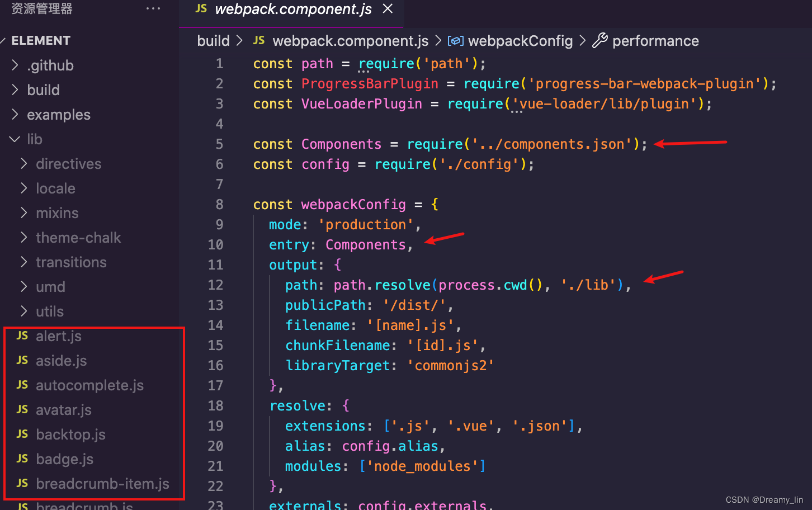Collapse the lib folder
812x510 pixels.
coord(34,139)
